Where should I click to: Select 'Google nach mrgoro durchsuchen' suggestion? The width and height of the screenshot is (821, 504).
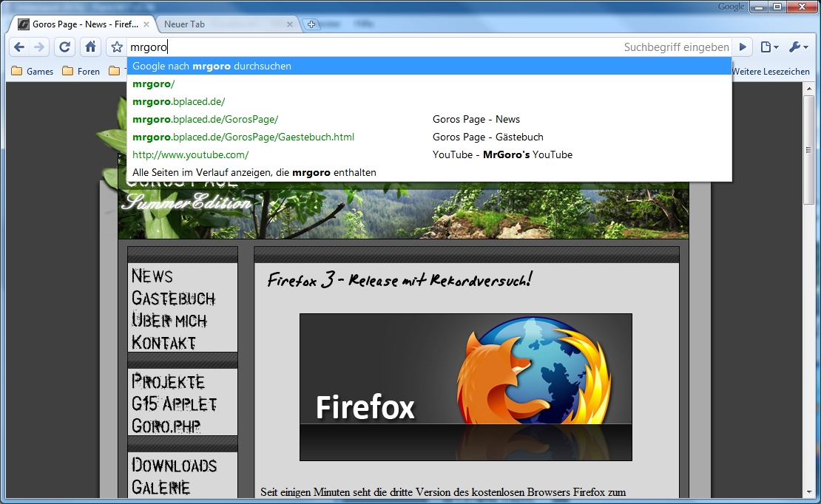point(429,66)
